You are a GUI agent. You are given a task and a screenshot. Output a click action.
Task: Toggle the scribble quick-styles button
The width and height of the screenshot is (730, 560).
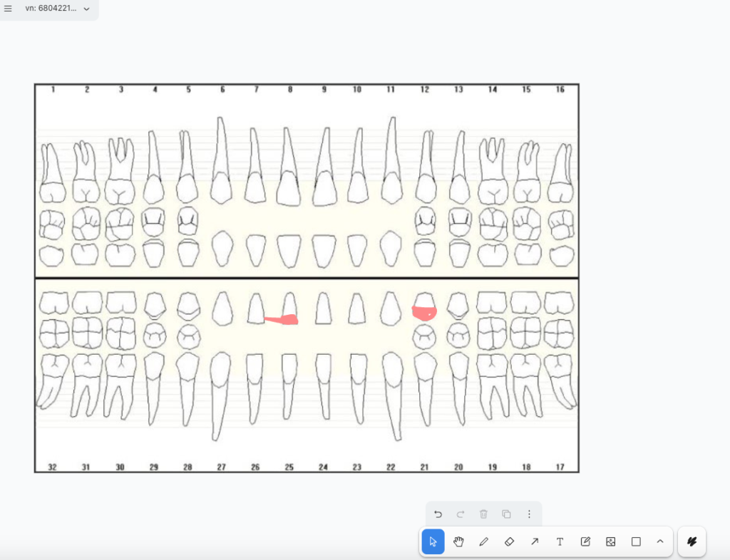coord(692,541)
